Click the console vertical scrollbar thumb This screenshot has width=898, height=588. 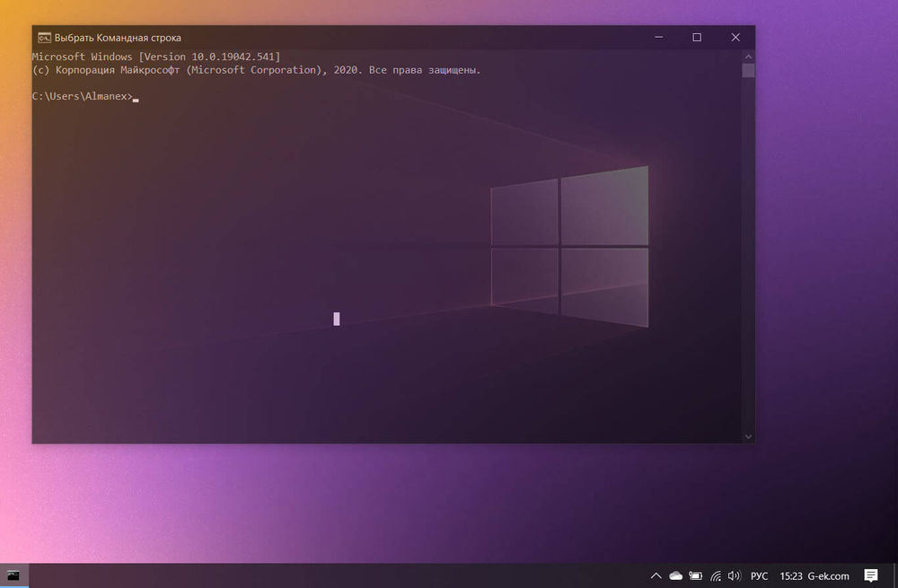pyautogui.click(x=748, y=71)
